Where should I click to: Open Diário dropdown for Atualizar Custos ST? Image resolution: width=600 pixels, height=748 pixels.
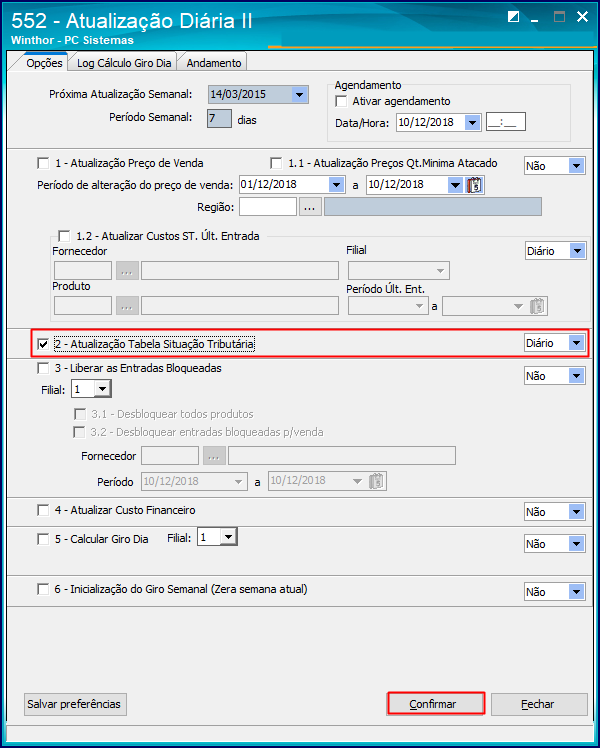[x=577, y=251]
